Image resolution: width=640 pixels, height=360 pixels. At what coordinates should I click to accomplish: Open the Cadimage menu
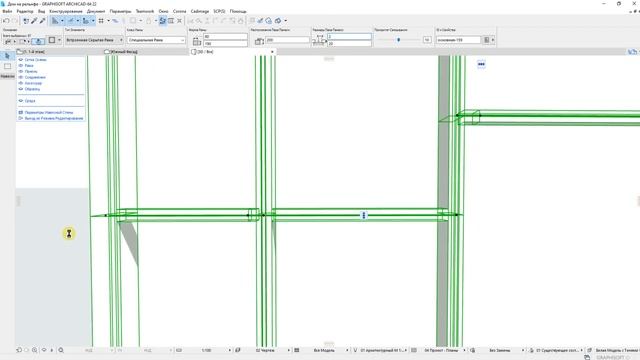(200, 11)
